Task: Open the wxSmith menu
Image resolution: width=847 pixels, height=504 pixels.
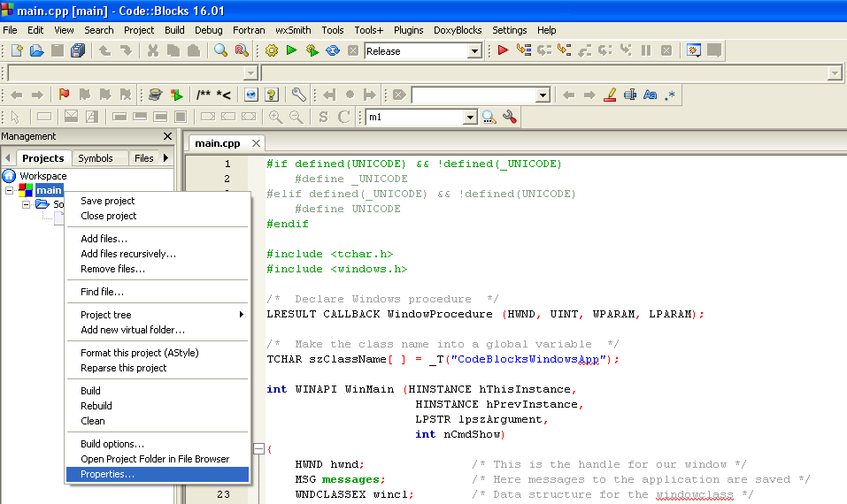Action: pyautogui.click(x=293, y=30)
